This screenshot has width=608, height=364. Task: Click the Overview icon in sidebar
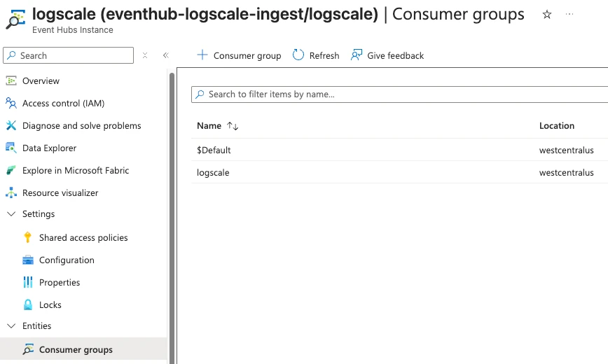(11, 80)
